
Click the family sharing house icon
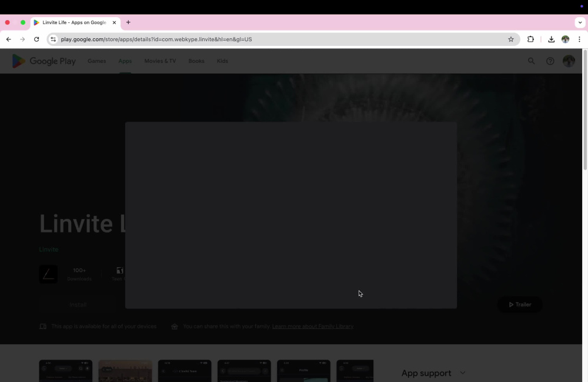pos(175,327)
